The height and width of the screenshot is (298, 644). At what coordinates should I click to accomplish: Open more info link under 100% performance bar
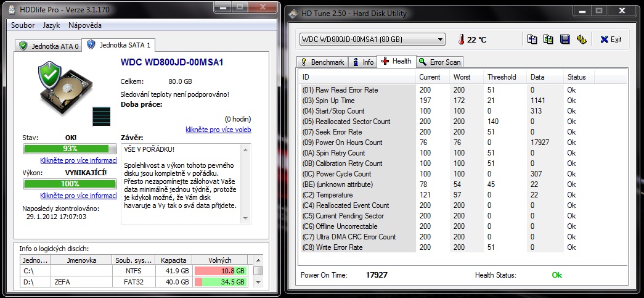pyautogui.click(x=78, y=195)
